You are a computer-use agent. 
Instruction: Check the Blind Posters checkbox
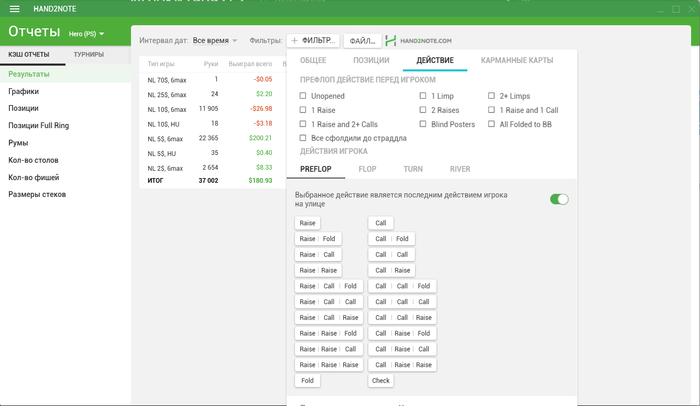click(x=423, y=124)
